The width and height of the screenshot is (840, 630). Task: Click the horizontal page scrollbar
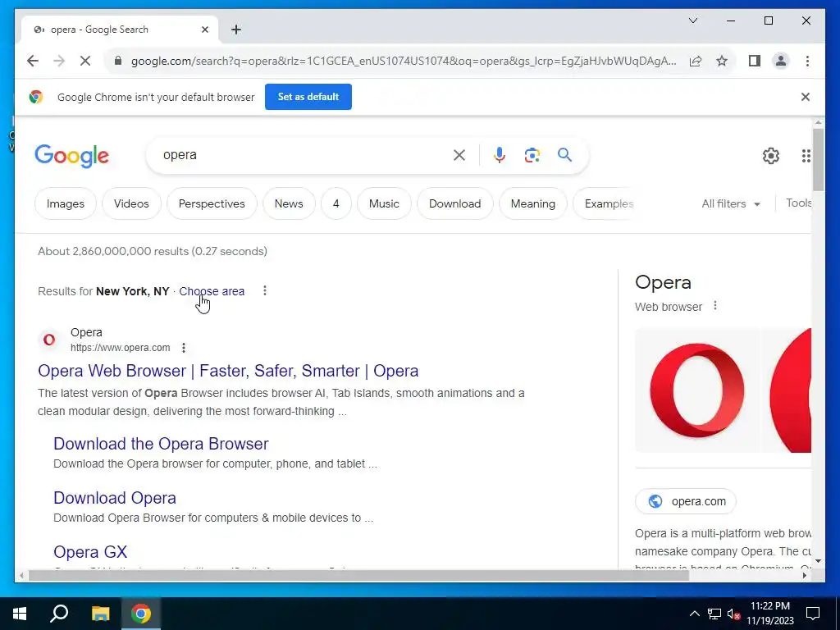358,576
